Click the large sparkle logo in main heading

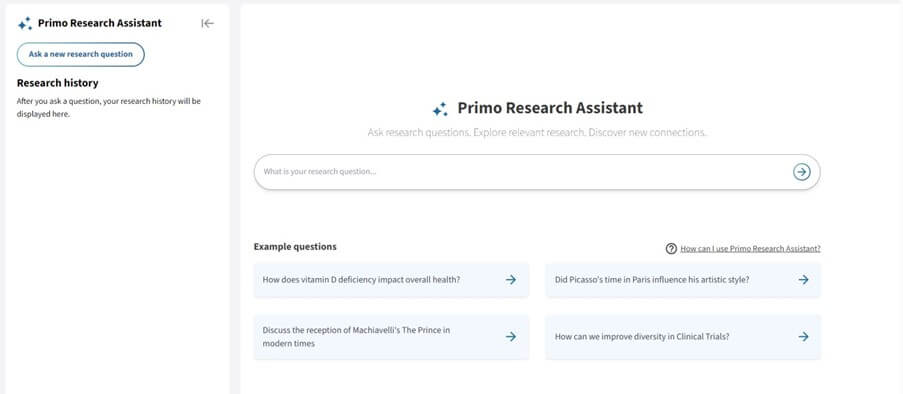click(440, 109)
